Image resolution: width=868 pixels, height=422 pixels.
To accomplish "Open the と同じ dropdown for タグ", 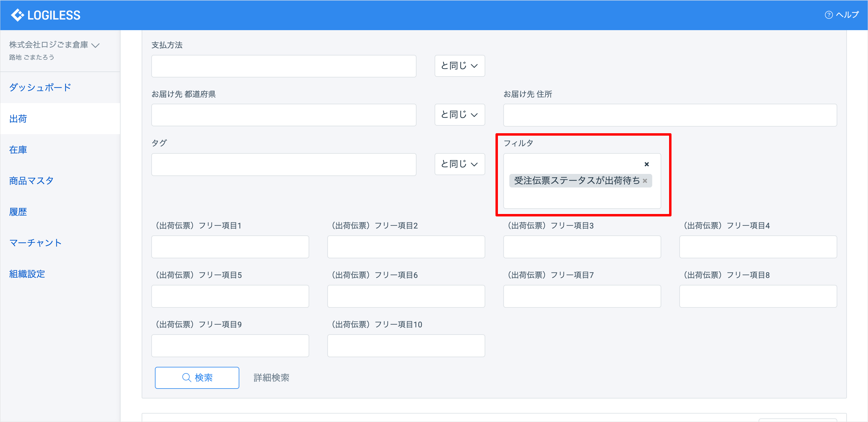I will point(460,164).
